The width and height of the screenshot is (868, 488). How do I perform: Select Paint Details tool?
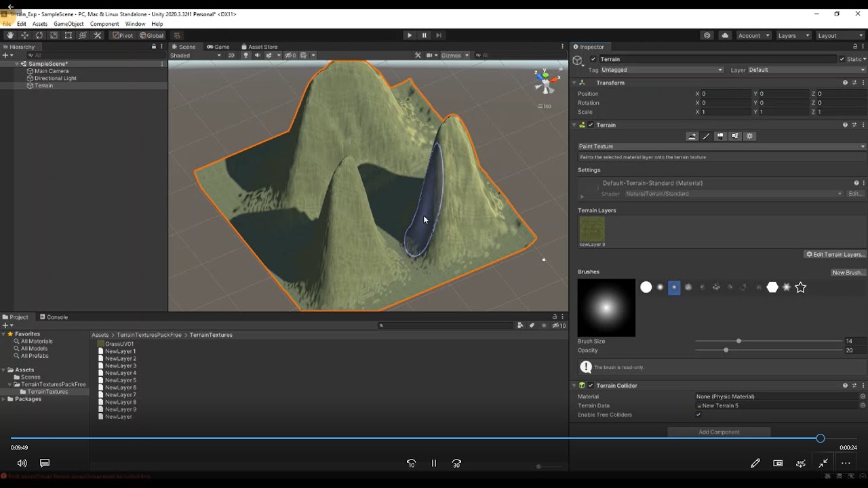735,136
